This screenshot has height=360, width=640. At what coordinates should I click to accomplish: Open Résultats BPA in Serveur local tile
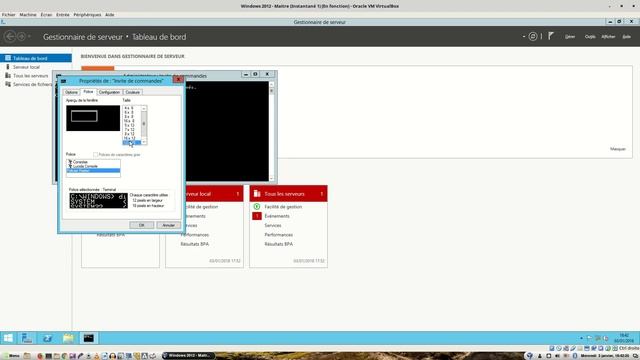pyautogui.click(x=194, y=244)
